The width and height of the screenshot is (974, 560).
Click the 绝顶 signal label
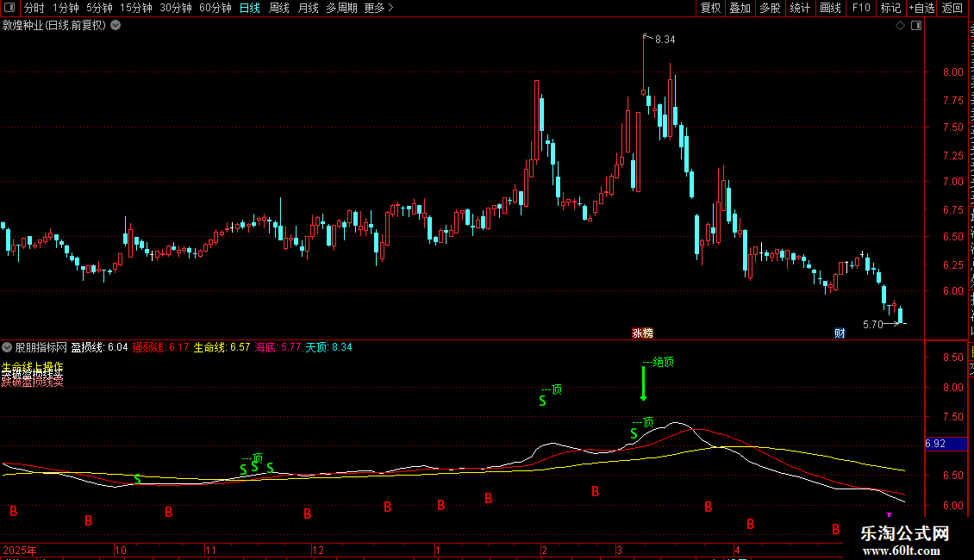coord(664,362)
